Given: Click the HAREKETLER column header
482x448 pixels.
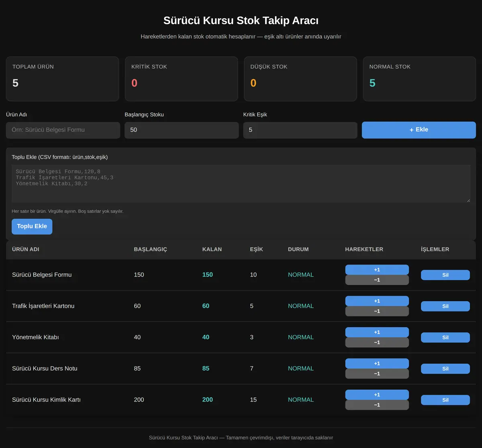Looking at the screenshot, I should [x=364, y=249].
